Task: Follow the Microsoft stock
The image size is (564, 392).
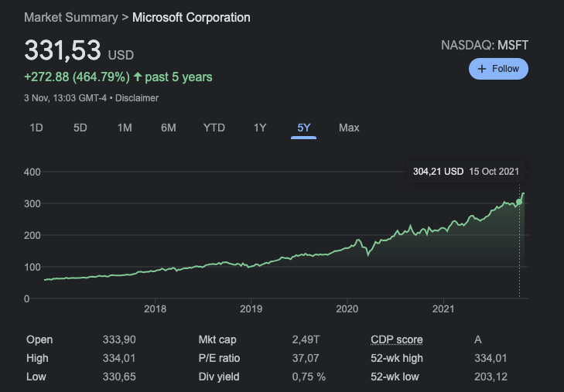Action: (x=498, y=69)
